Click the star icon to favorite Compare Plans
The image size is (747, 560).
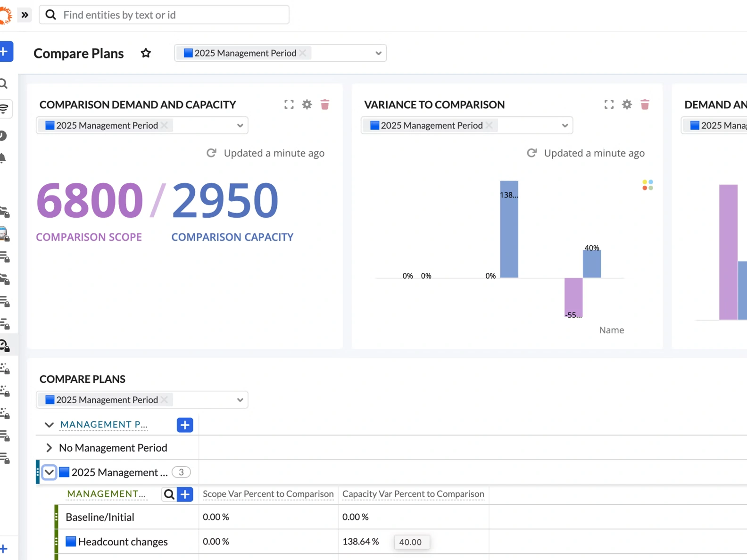click(146, 53)
